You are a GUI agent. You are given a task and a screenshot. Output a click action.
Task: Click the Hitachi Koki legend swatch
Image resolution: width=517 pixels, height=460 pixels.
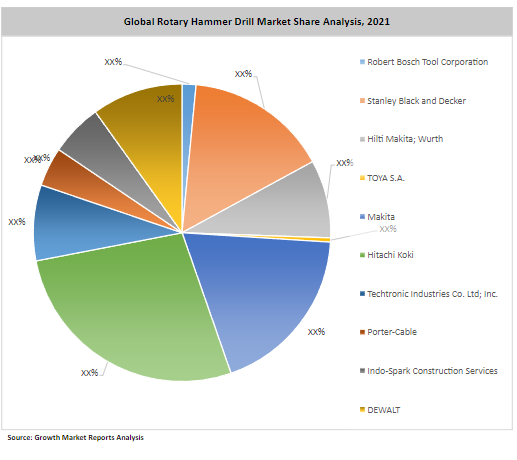pyautogui.click(x=362, y=255)
